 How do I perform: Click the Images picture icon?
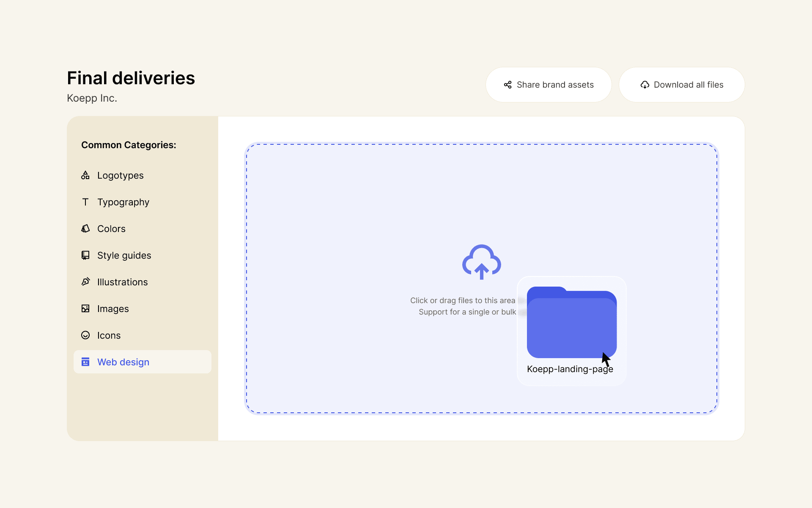(x=85, y=309)
